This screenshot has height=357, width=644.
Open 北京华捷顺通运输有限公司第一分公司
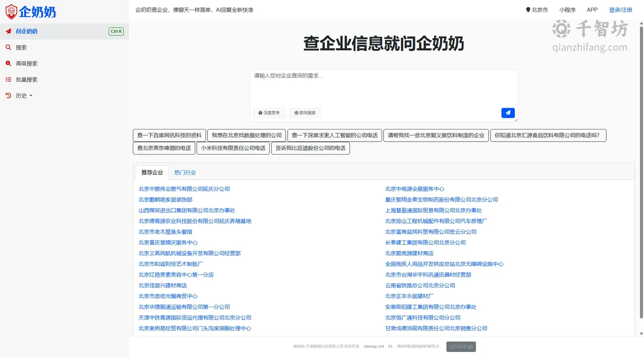click(x=184, y=307)
